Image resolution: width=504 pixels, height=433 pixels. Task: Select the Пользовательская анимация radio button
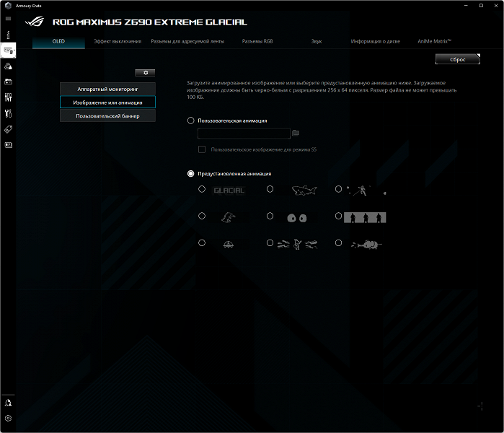tap(190, 121)
